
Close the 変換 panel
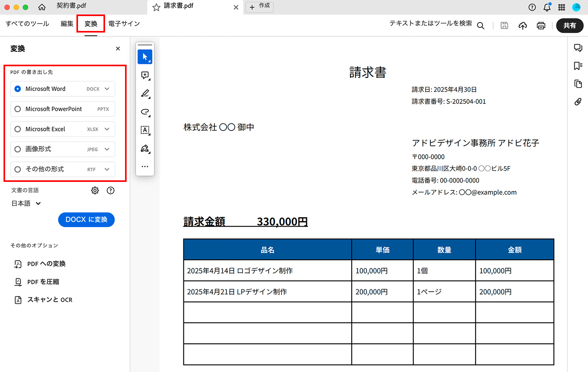pyautogui.click(x=118, y=49)
